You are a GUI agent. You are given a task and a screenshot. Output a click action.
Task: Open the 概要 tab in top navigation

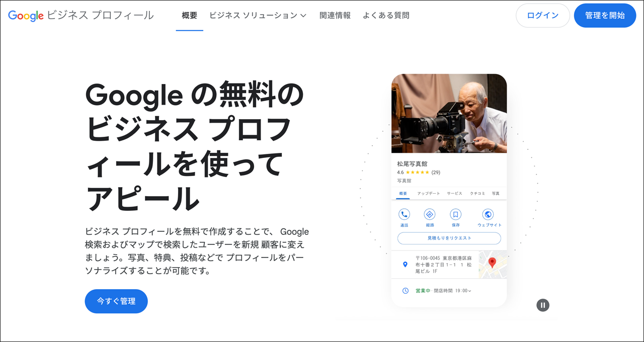point(190,16)
